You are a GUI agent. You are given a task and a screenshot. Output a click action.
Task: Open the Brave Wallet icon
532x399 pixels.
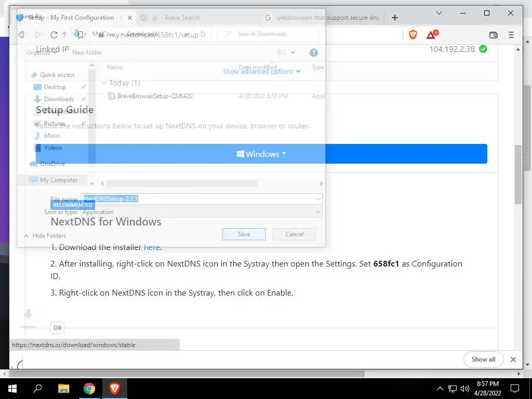coord(494,35)
